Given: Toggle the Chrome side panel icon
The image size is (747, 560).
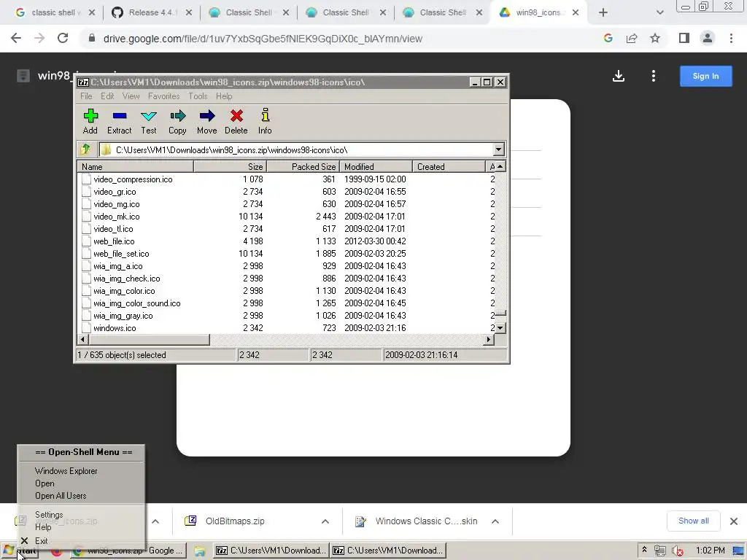Looking at the screenshot, I should 684,38.
